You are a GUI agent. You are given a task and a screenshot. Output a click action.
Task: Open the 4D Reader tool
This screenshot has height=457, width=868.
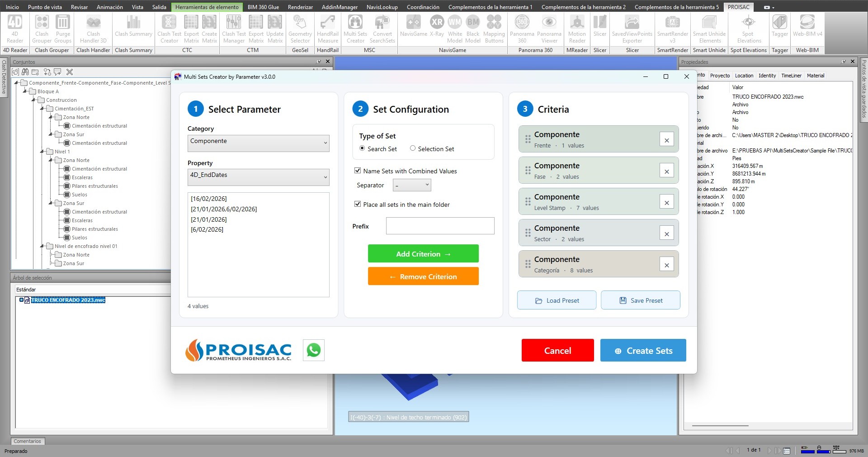[15, 29]
